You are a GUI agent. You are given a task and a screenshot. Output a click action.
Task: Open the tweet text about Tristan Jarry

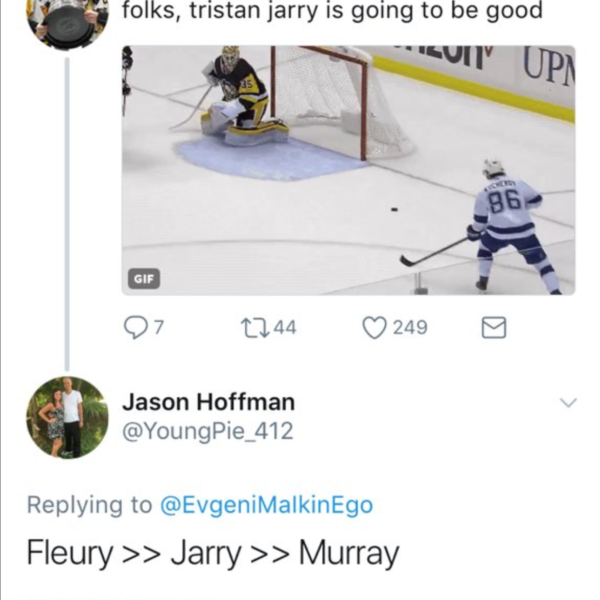tap(332, 13)
